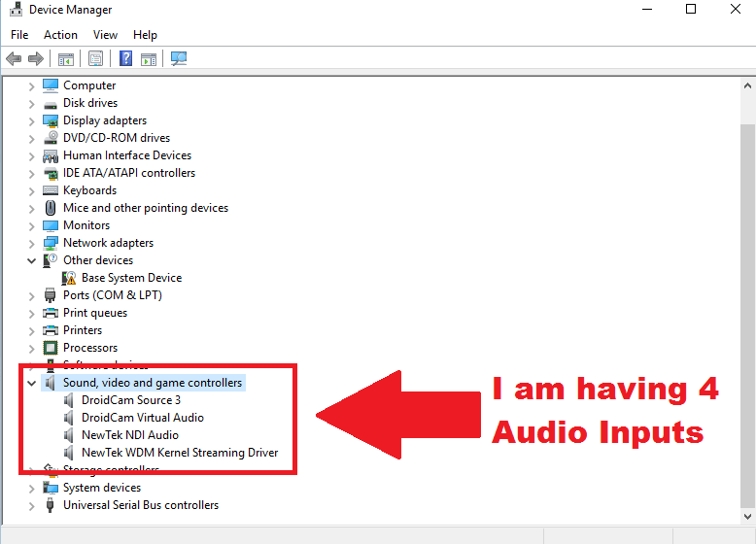
Task: Select the Printers label
Action: [83, 330]
